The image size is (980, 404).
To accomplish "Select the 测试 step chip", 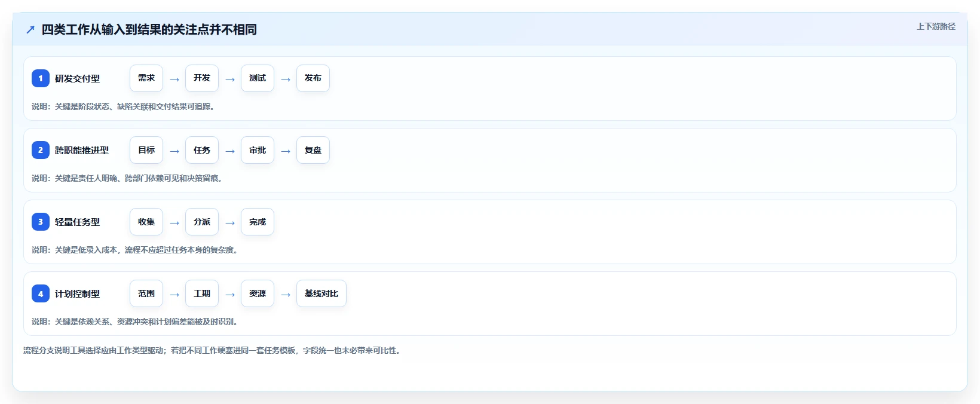I will 258,78.
